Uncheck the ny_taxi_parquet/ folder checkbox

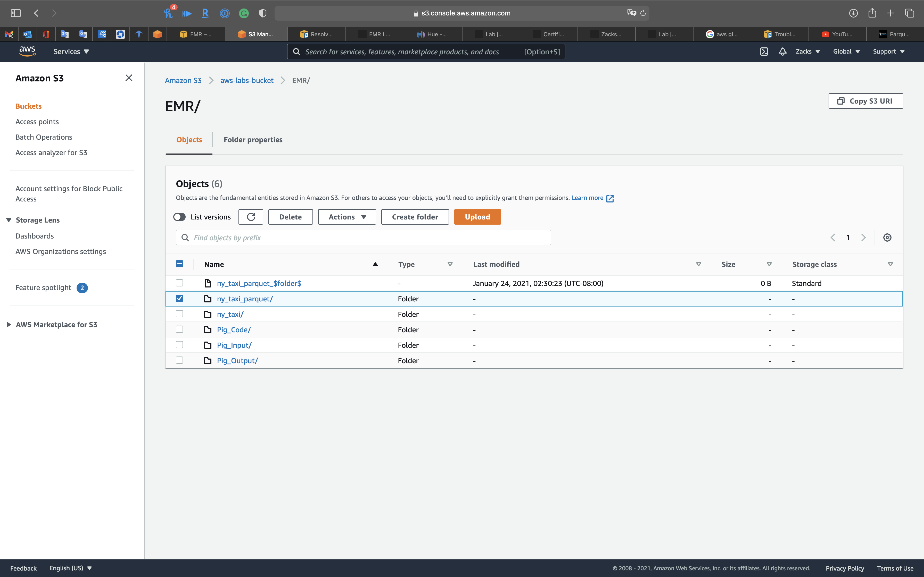(179, 299)
